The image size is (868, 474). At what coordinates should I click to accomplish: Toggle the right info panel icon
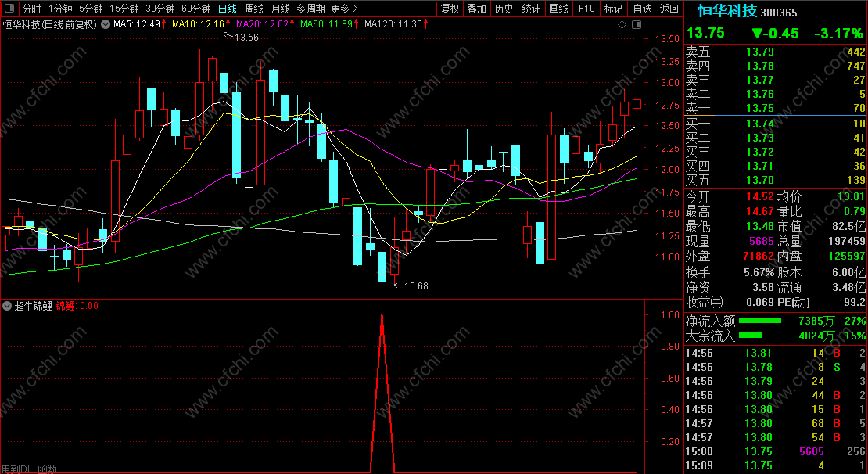(637, 25)
